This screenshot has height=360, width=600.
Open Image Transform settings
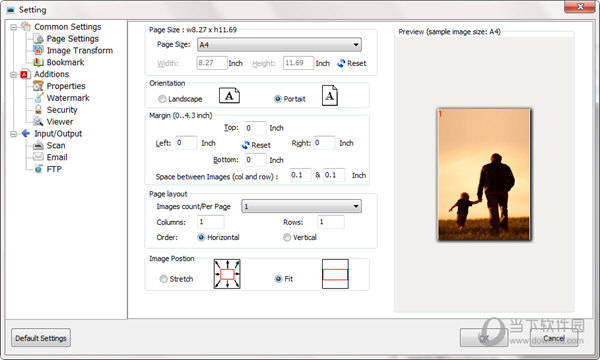click(80, 50)
